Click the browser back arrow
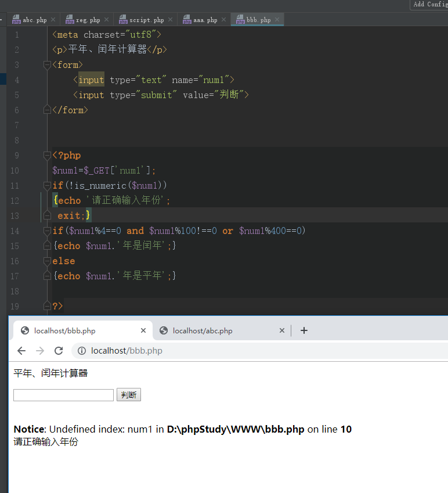Screen dimensions: 448x493 21,351
